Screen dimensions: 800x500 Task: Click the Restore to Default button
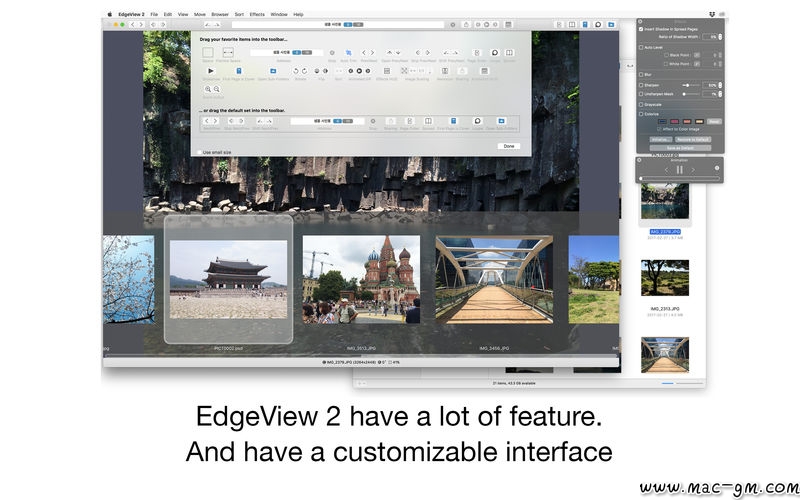(x=693, y=139)
